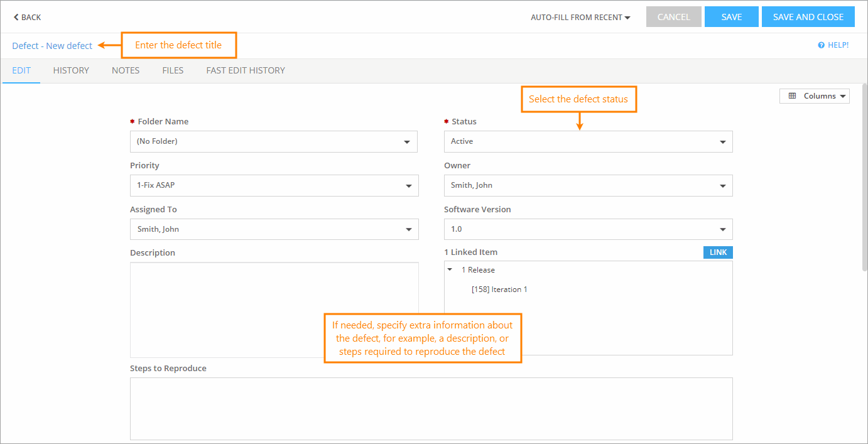Switch to the History tab

click(x=70, y=70)
